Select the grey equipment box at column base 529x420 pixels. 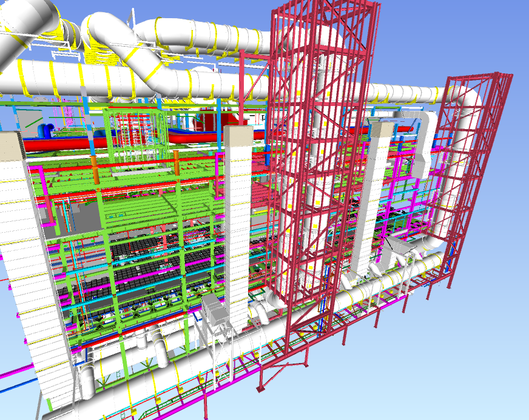coord(212,307)
